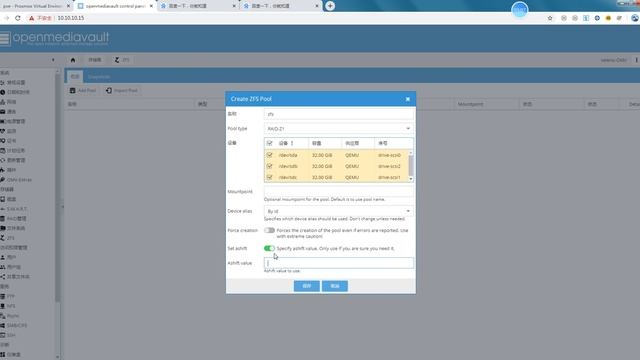Click the ZFS breadcrumb item
The image size is (640, 360).
tap(122, 60)
